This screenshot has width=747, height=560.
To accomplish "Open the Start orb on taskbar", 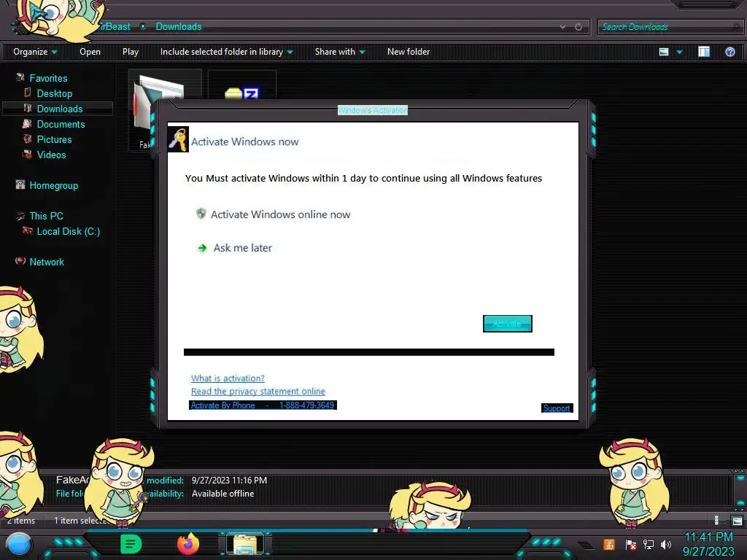I will [19, 544].
